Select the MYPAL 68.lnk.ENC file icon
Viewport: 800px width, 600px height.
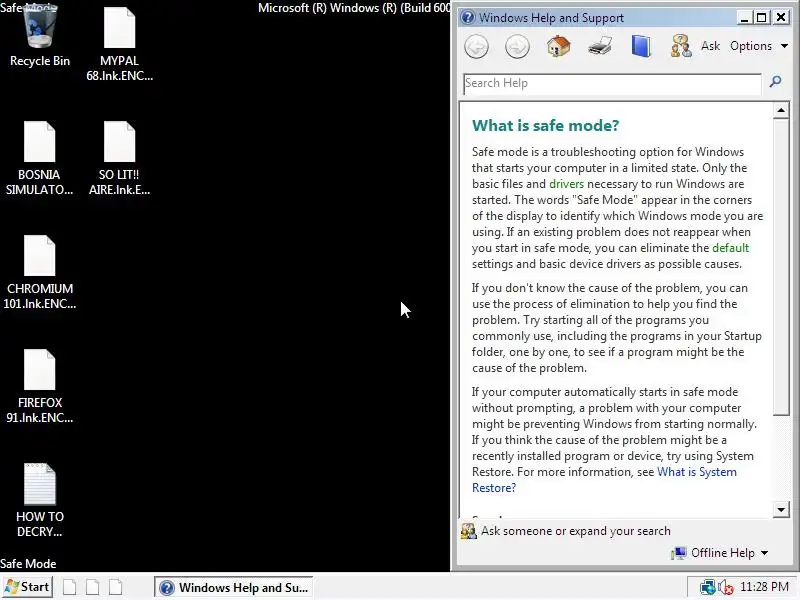click(119, 43)
